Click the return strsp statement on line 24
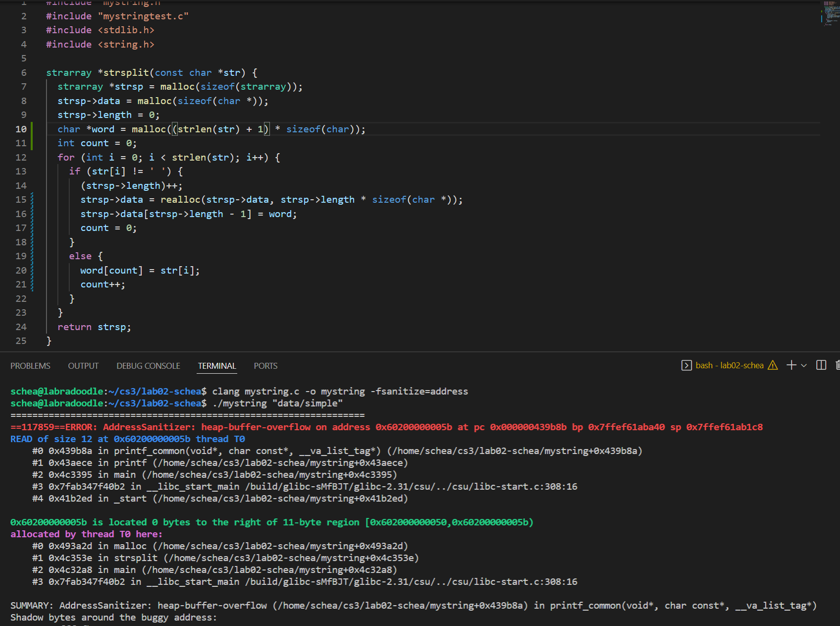 click(94, 327)
